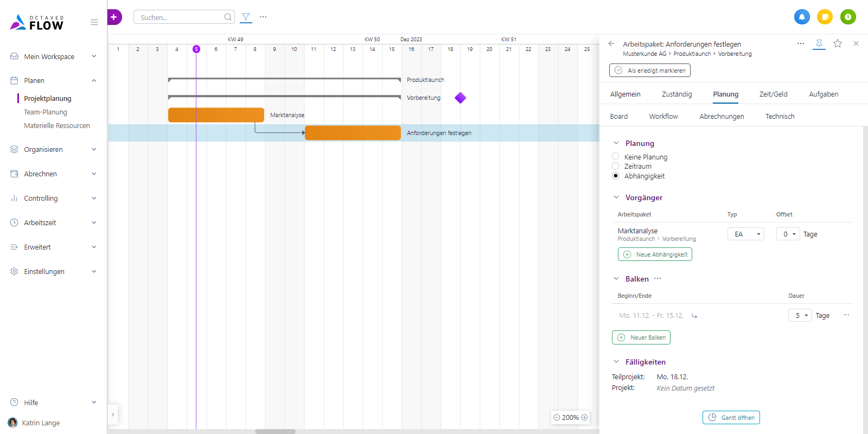
Task: Open the Workflow sub-tab
Action: [x=663, y=116]
